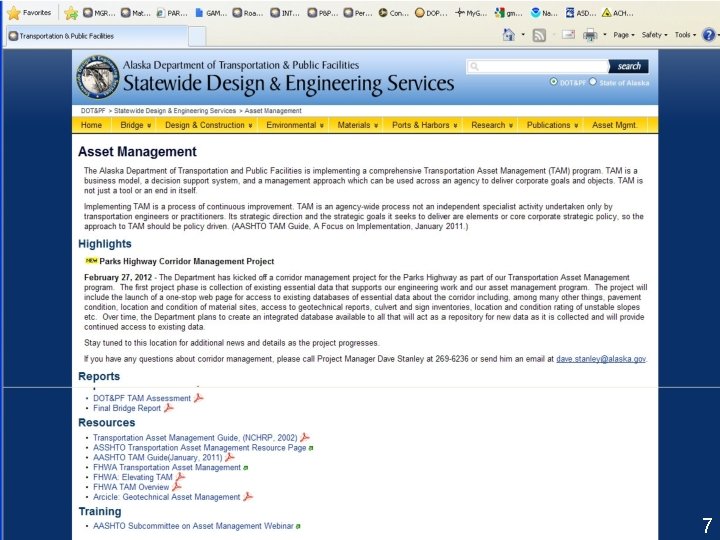This screenshot has width=720, height=540.
Task: Click the Alaska DOT&PF seal logo
Action: (97, 77)
